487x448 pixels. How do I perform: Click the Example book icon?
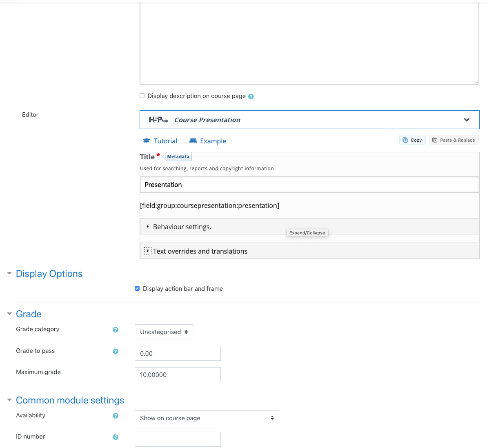[x=193, y=141]
